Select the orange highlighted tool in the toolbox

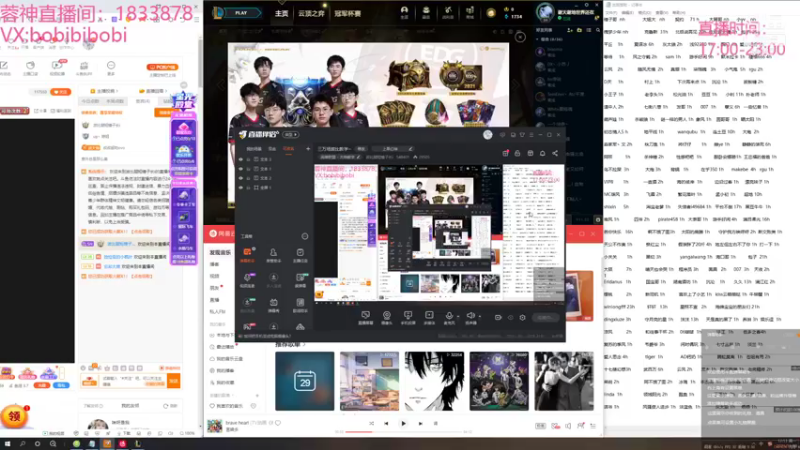pos(247,254)
